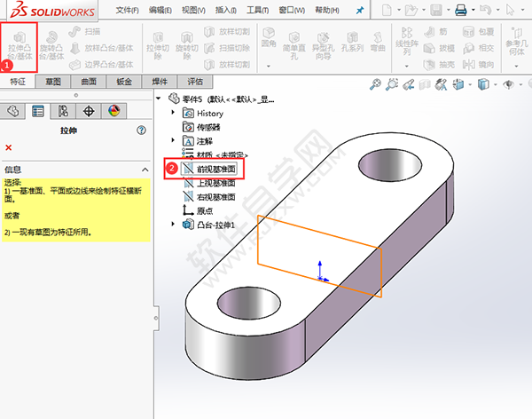Click Hole Series (孔系列) tool
532x419 pixels.
click(353, 43)
